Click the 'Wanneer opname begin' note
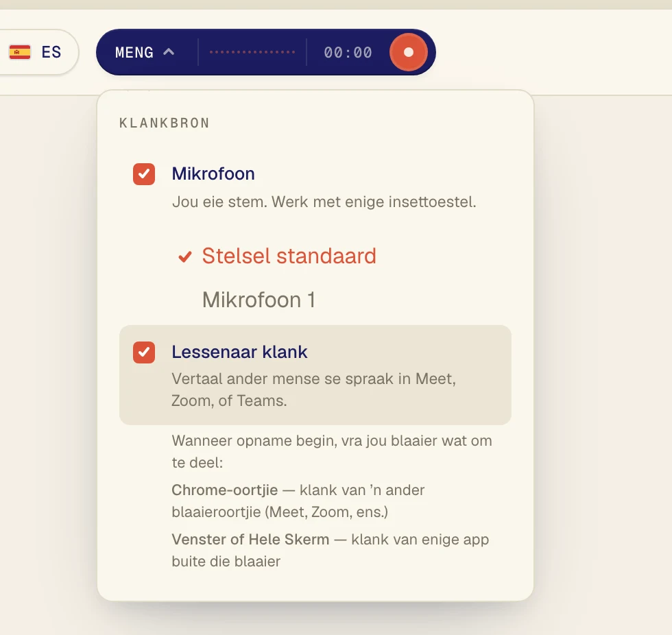The height and width of the screenshot is (635, 672). [x=332, y=452]
